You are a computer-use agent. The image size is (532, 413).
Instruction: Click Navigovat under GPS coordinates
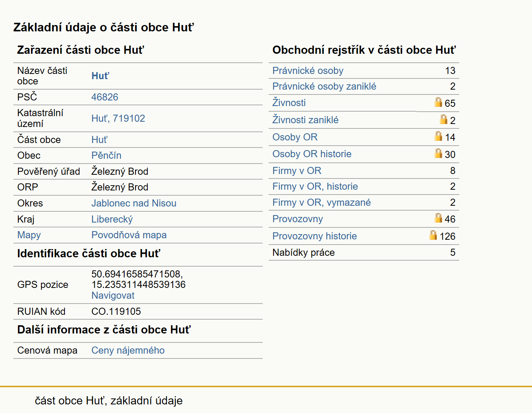click(113, 295)
